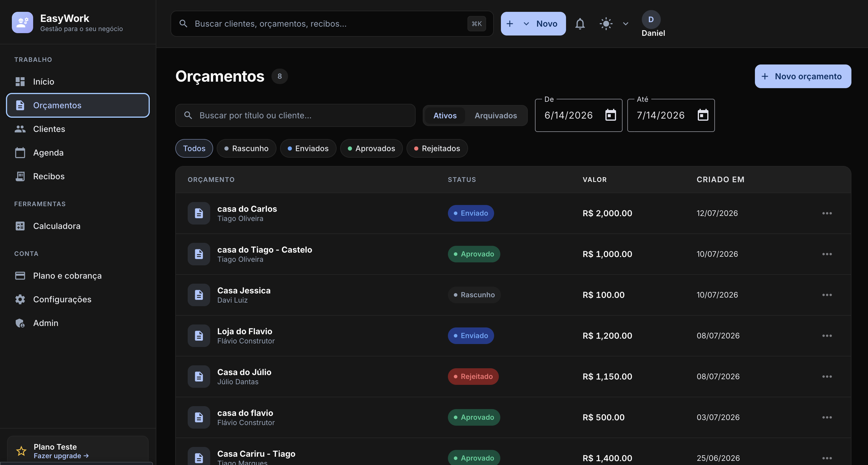This screenshot has width=868, height=465.
Task: Click the STATUS column header
Action: 462,180
